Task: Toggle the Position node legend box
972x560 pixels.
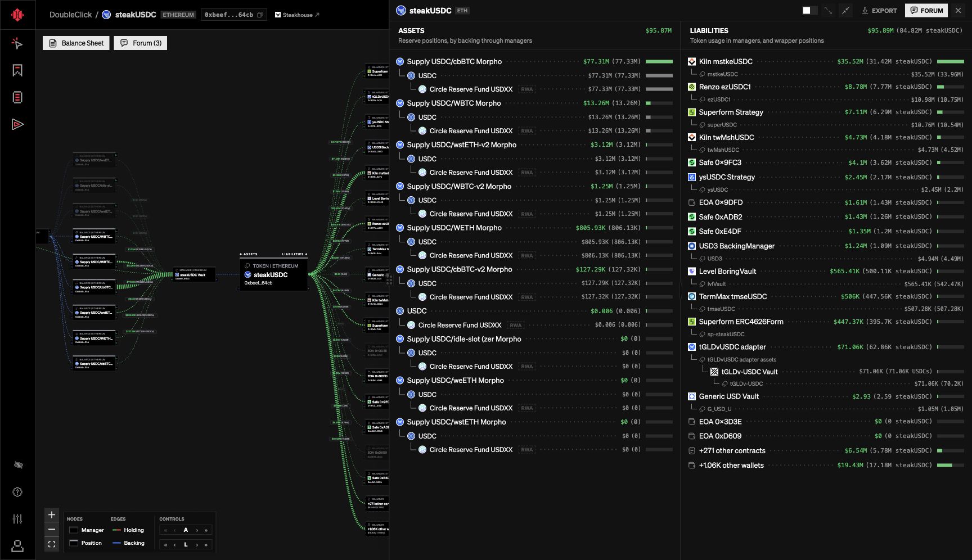Action: pos(74,543)
